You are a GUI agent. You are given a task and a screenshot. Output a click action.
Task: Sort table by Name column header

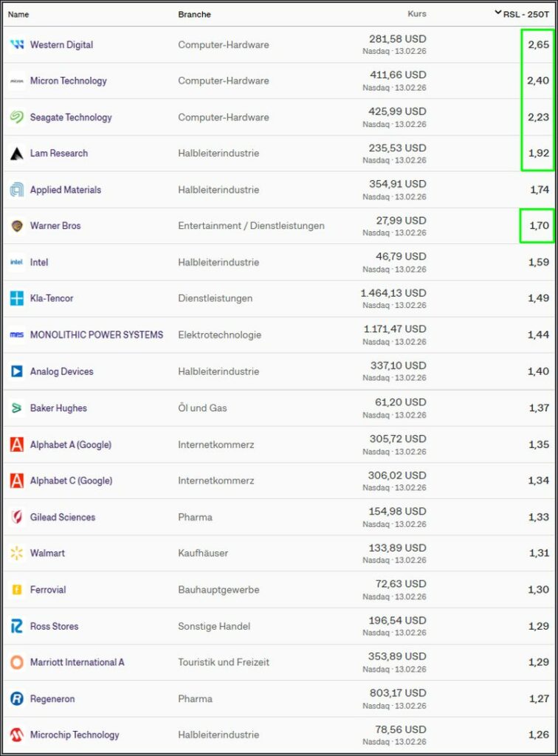point(18,14)
